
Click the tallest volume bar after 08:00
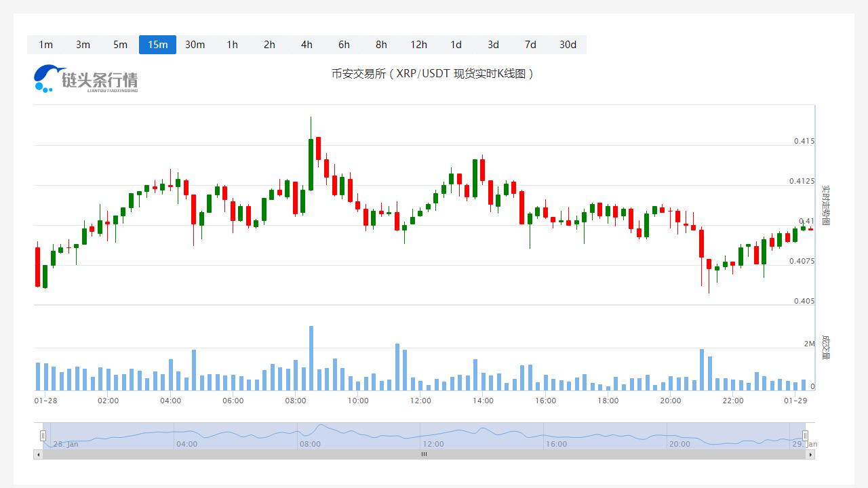pos(311,358)
